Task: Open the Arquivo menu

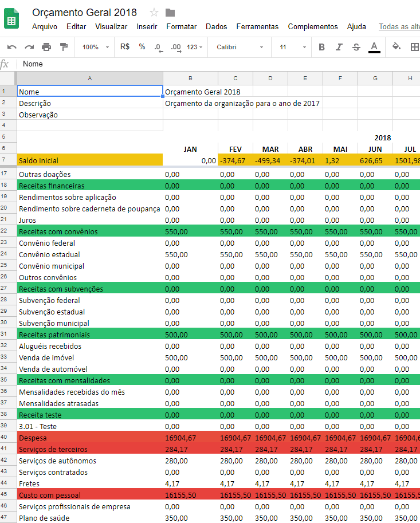Action: point(44,27)
